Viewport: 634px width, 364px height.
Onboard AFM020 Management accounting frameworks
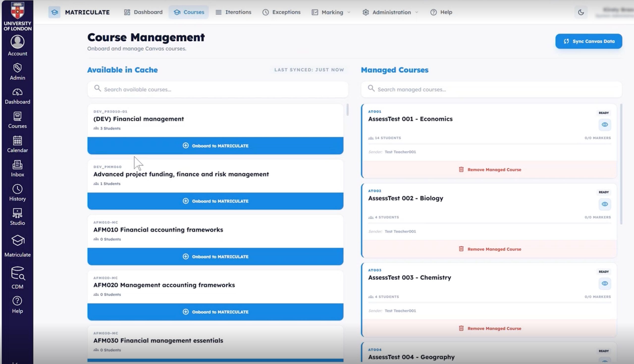(215, 312)
